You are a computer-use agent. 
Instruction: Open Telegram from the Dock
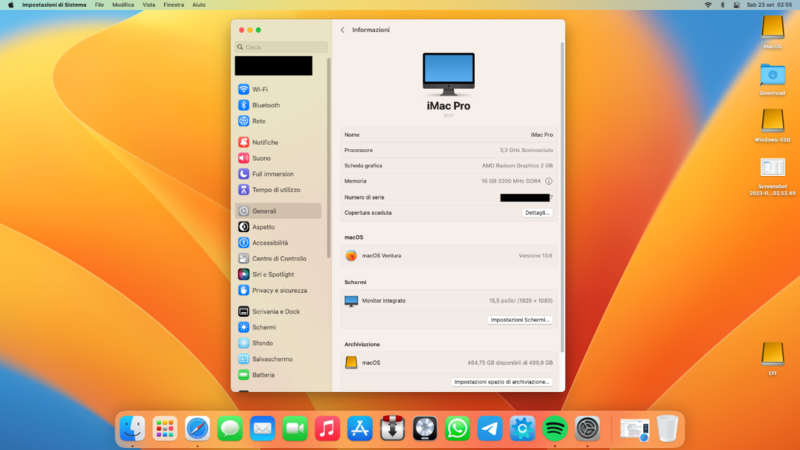click(x=490, y=429)
